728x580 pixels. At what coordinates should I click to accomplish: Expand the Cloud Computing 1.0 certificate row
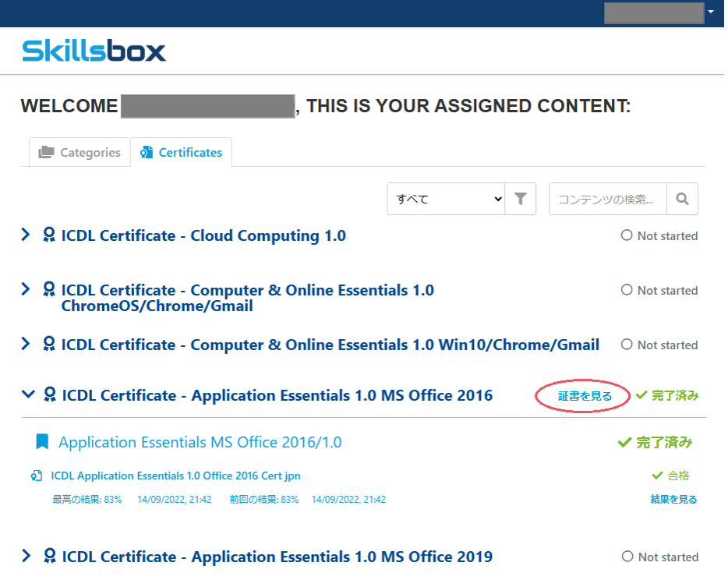(x=26, y=235)
